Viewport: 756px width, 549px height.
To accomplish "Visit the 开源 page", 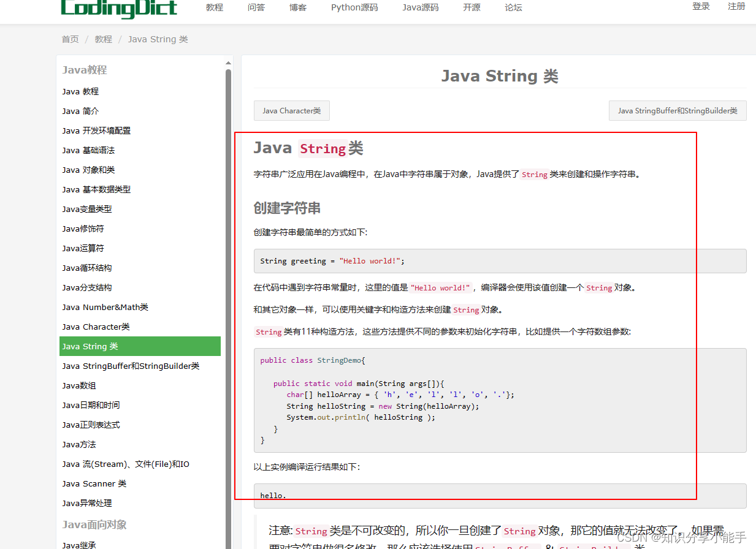I will coord(472,8).
